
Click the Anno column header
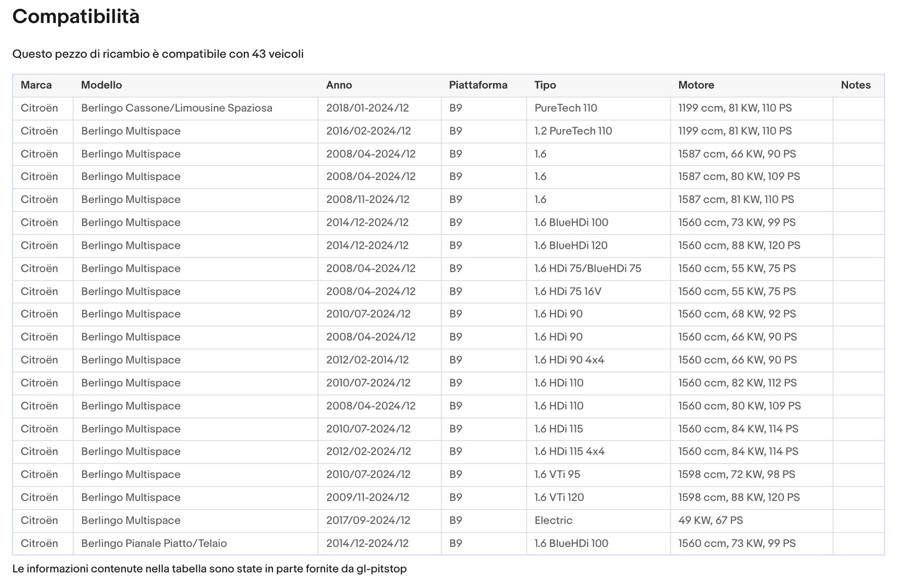[x=339, y=85]
